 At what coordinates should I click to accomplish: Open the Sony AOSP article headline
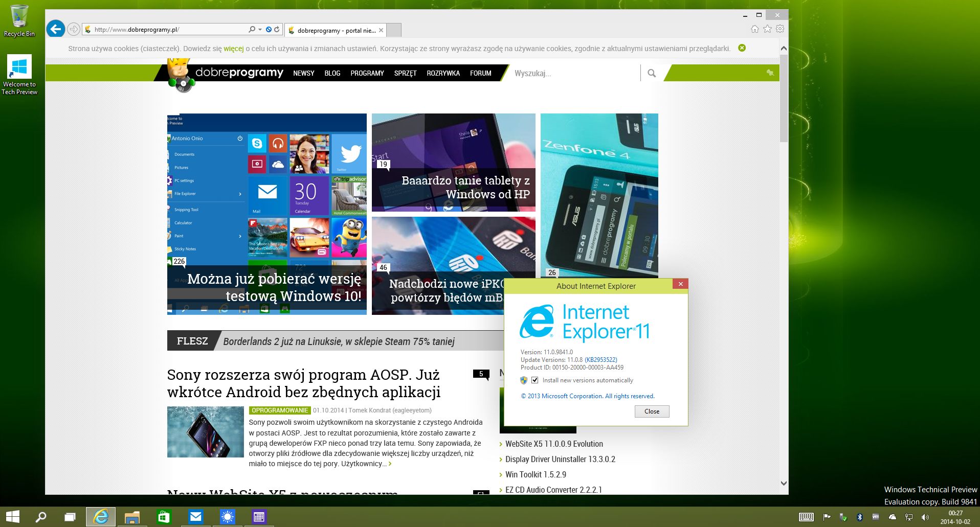point(304,383)
